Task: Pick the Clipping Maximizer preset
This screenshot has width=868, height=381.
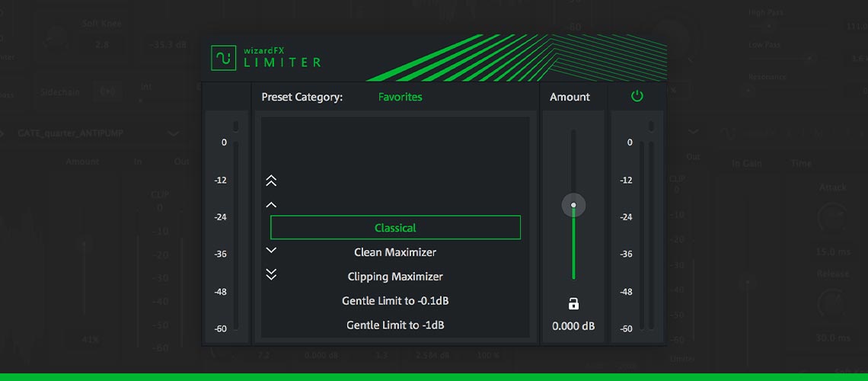Action: point(395,277)
